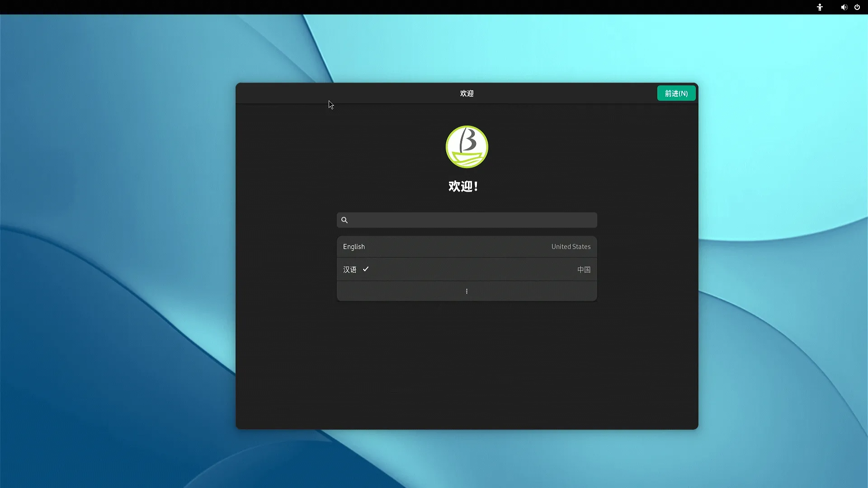Click the magnifier icon in search box

coord(344,220)
